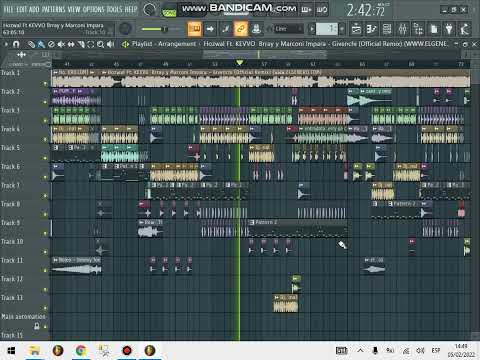The height and width of the screenshot is (360, 480).
Task: Open the Windows Start menu
Action: coord(11,351)
